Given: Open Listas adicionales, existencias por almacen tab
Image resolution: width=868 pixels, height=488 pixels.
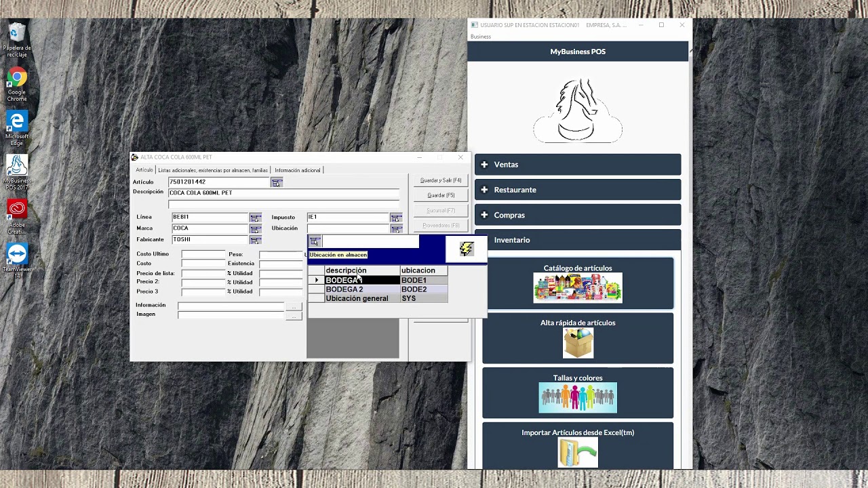Looking at the screenshot, I should (x=212, y=170).
